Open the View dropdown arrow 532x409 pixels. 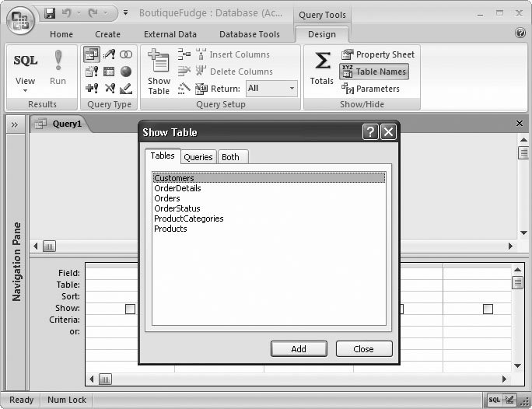pos(25,90)
